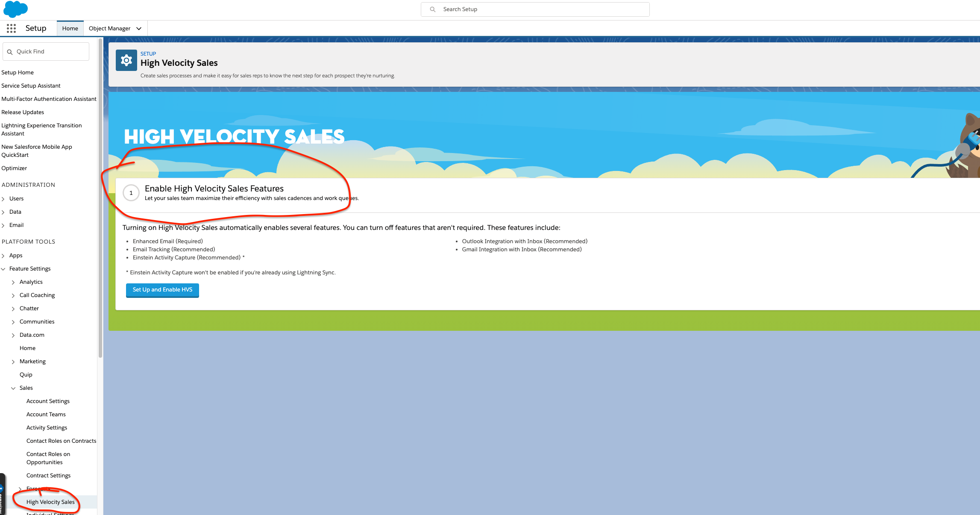
Task: Expand the Analytics tree node
Action: 13,282
